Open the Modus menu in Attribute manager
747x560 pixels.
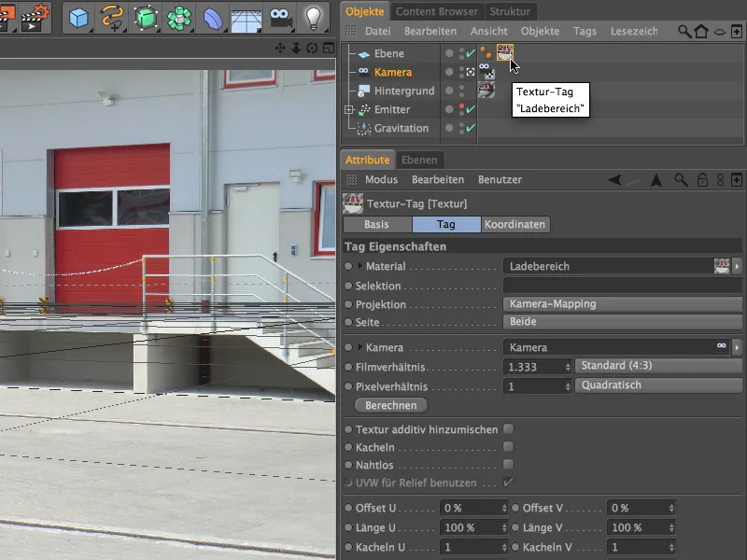point(381,179)
